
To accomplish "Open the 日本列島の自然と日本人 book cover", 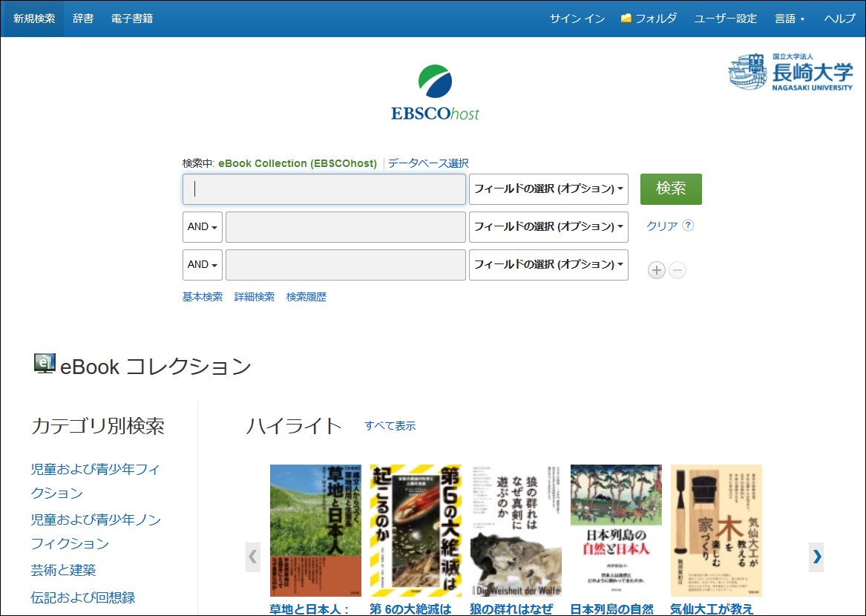I will pos(616,531).
